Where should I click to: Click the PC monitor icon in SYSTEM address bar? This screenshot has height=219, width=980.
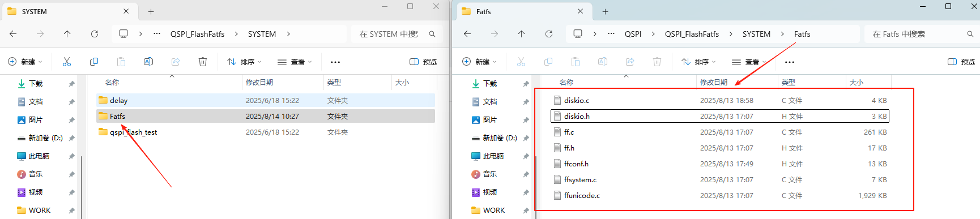(x=123, y=34)
